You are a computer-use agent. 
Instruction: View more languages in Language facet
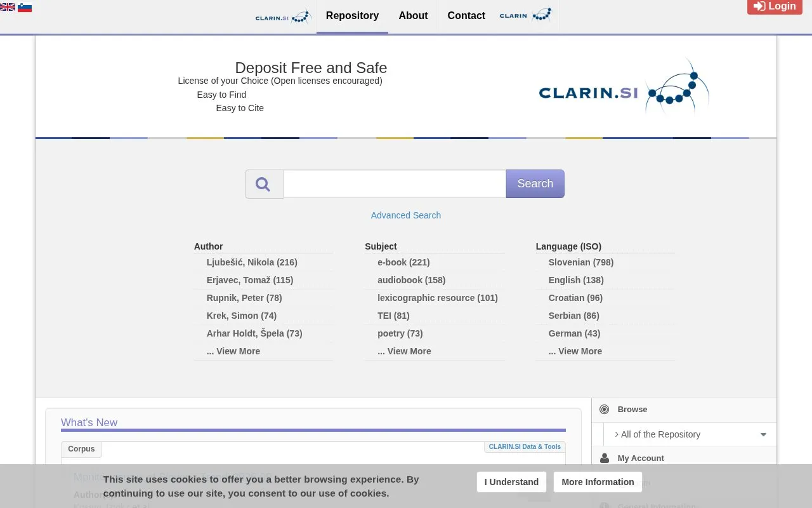[575, 351]
